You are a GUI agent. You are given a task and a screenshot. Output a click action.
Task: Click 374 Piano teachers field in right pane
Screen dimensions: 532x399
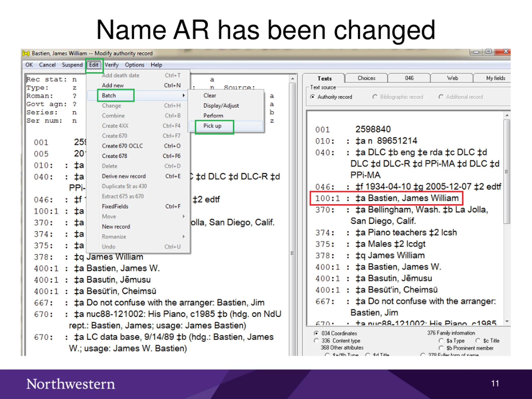click(386, 233)
